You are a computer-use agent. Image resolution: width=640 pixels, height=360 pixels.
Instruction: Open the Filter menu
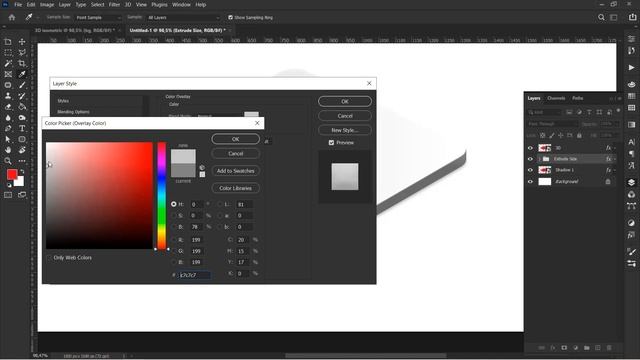(x=114, y=4)
